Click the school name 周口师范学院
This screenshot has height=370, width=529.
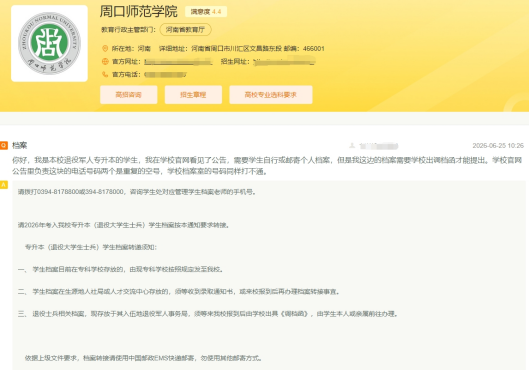(x=138, y=11)
